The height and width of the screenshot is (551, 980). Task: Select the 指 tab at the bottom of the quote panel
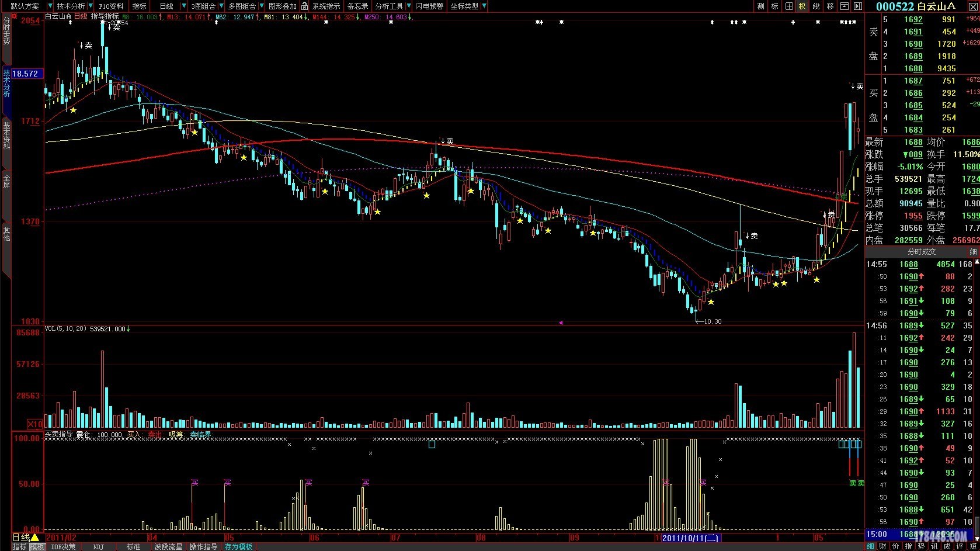[908, 546]
